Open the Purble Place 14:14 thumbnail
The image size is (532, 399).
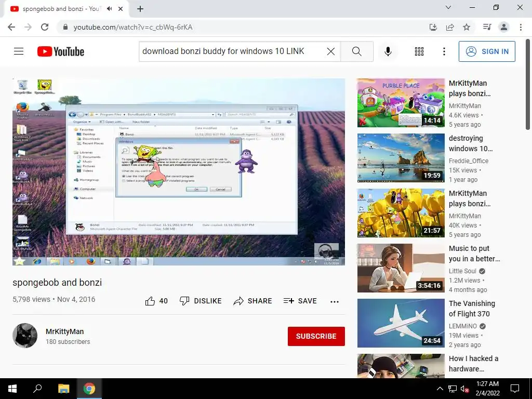coord(401,103)
